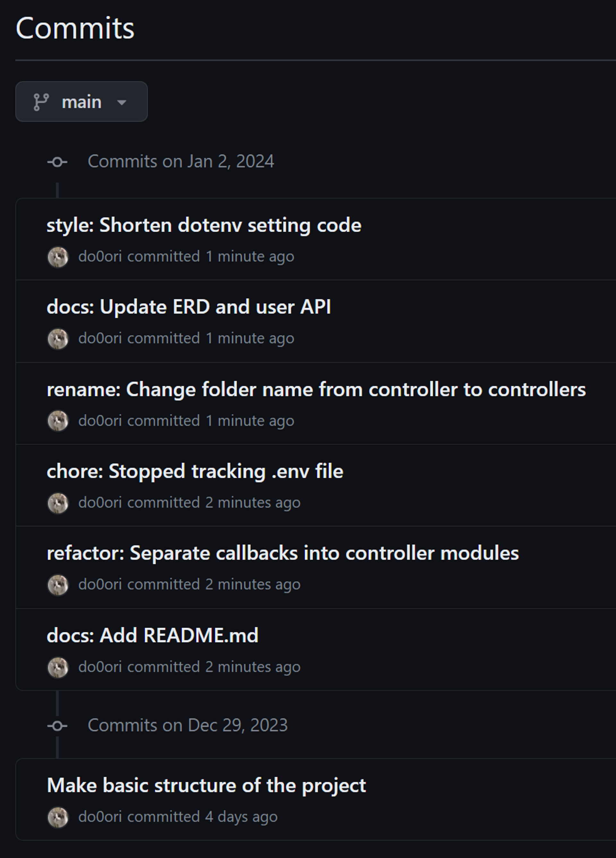
Task: Click avatar on rename folder commit
Action: click(58, 421)
